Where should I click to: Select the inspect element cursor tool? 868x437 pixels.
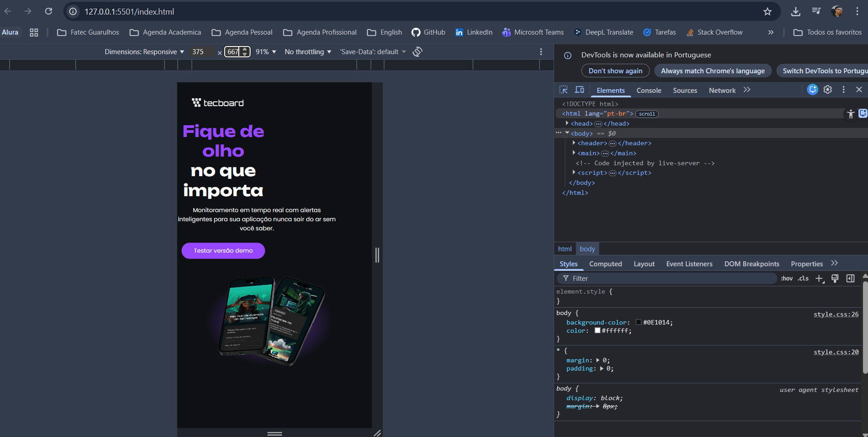[564, 89]
